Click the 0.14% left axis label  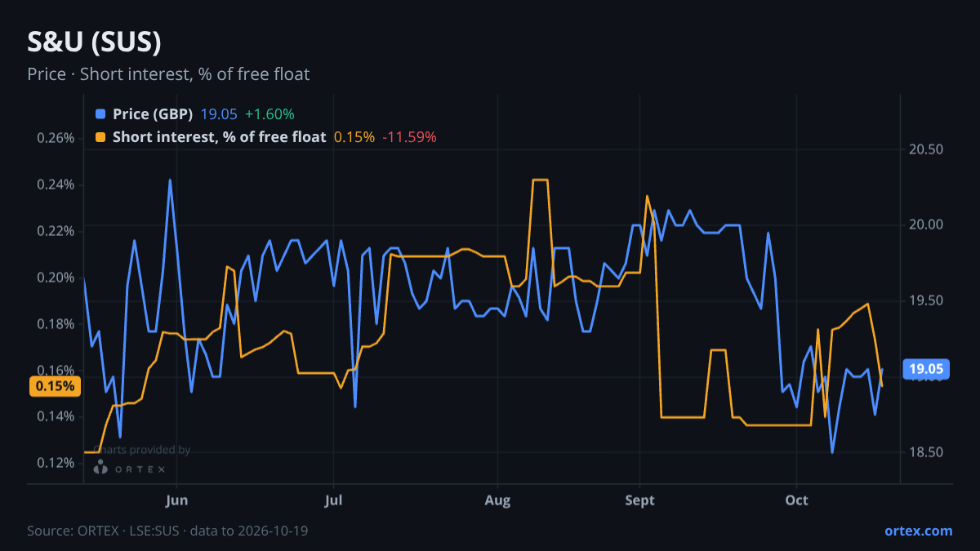click(56, 416)
